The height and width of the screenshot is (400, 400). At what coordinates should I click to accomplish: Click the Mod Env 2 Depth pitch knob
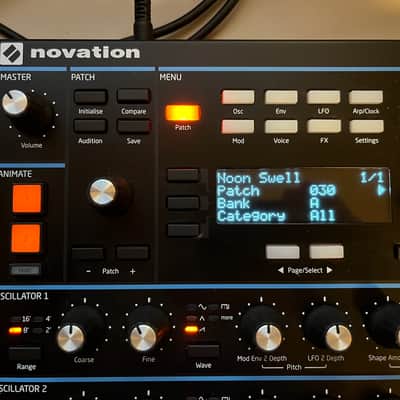[x=268, y=338]
